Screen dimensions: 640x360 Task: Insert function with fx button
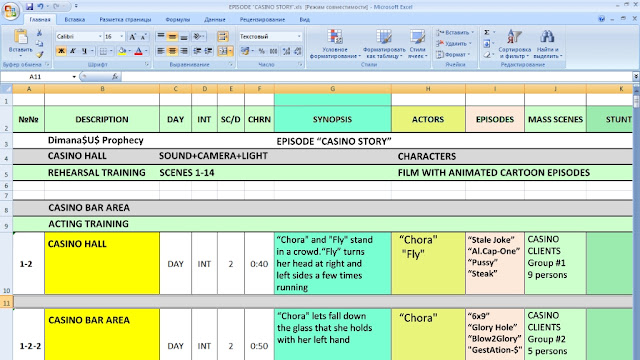(115, 76)
